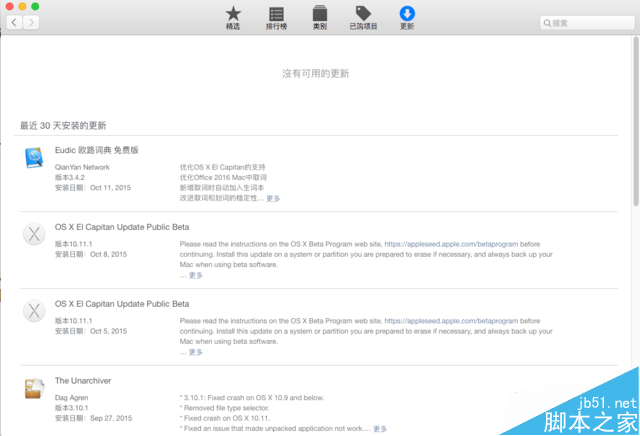640x436 pixels.
Task: Click the Eudic 欧路词典 免费版 title
Action: [97, 150]
